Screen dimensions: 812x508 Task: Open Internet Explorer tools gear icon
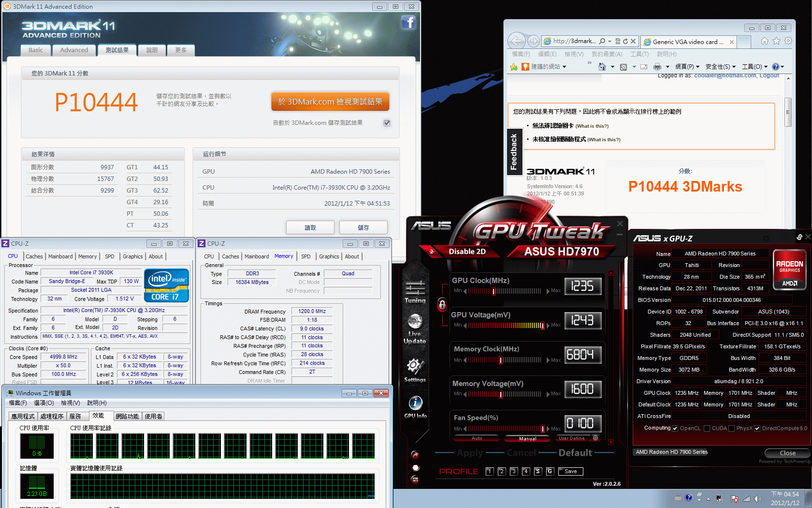(788, 41)
